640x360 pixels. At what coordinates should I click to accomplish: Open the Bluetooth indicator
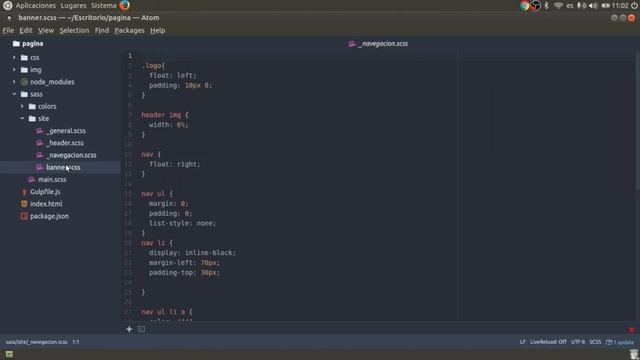547,5
